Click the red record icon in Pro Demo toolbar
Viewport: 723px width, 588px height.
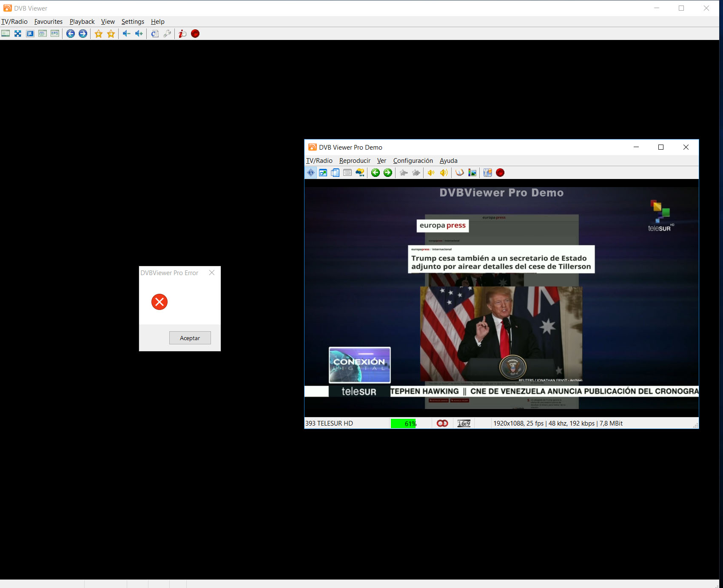tap(500, 173)
